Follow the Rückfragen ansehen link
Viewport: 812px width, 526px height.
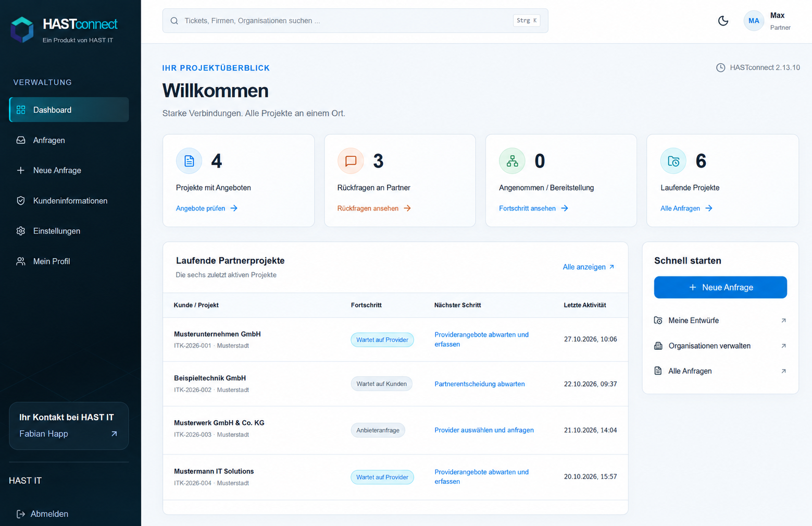pos(374,208)
